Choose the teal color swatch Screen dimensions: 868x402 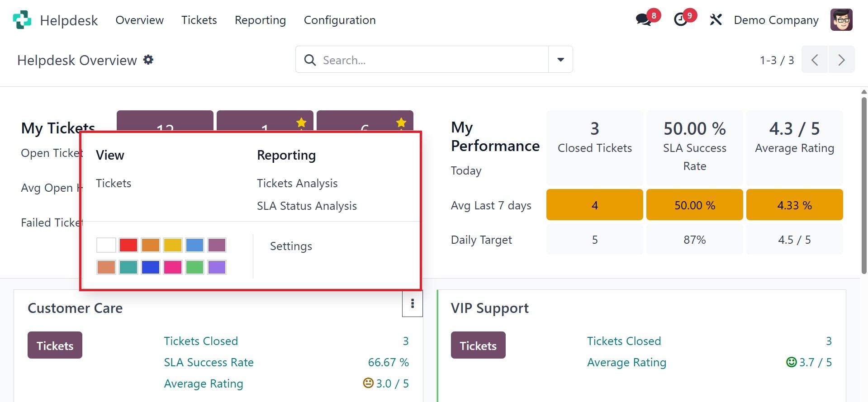(x=128, y=267)
